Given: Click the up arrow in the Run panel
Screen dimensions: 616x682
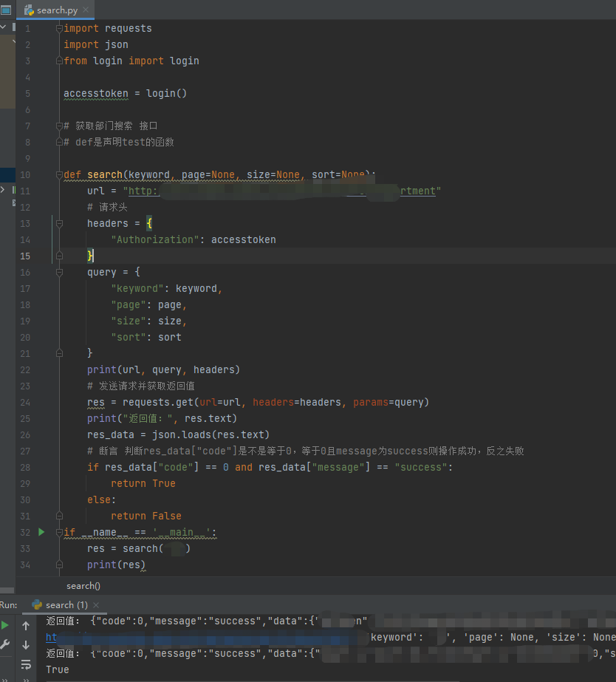Looking at the screenshot, I should pos(26,625).
